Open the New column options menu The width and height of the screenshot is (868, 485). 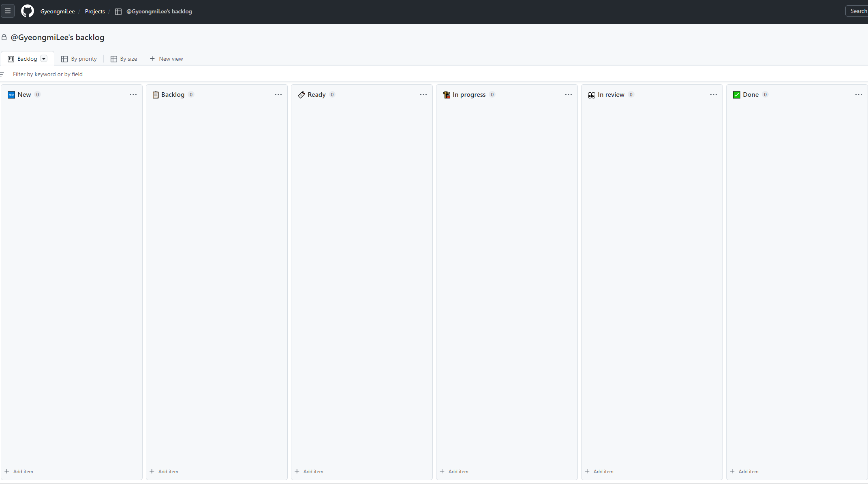133,94
